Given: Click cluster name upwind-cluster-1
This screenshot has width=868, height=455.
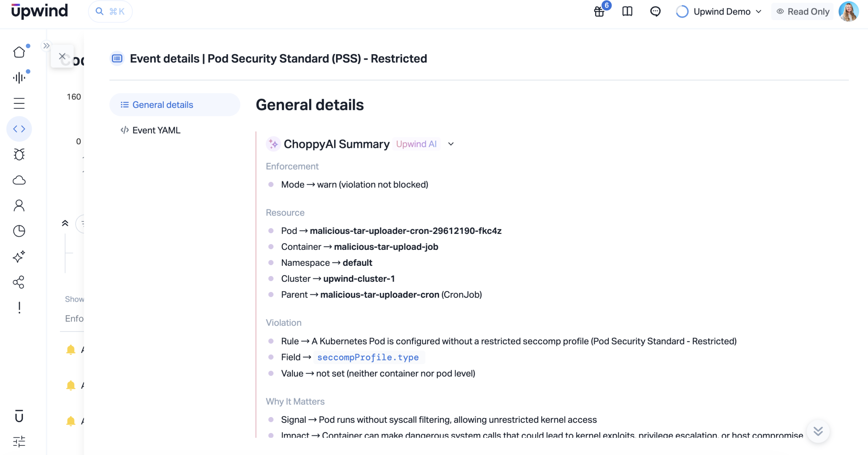Looking at the screenshot, I should [359, 279].
